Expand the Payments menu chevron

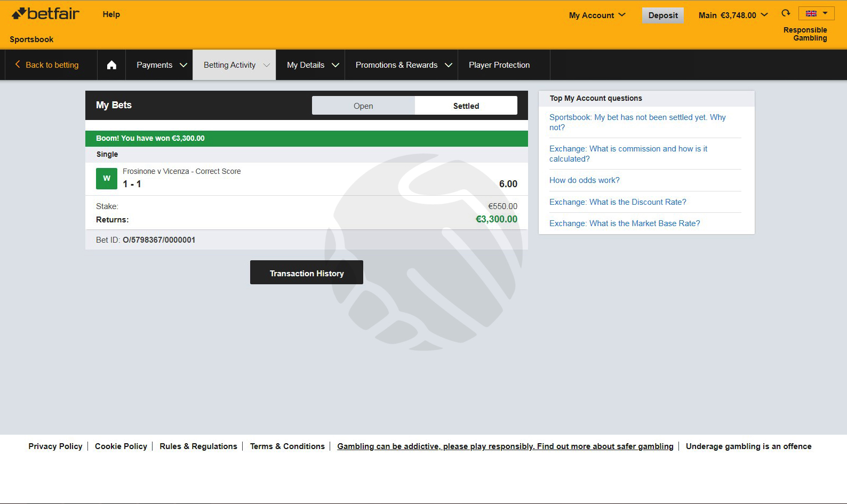click(x=183, y=65)
